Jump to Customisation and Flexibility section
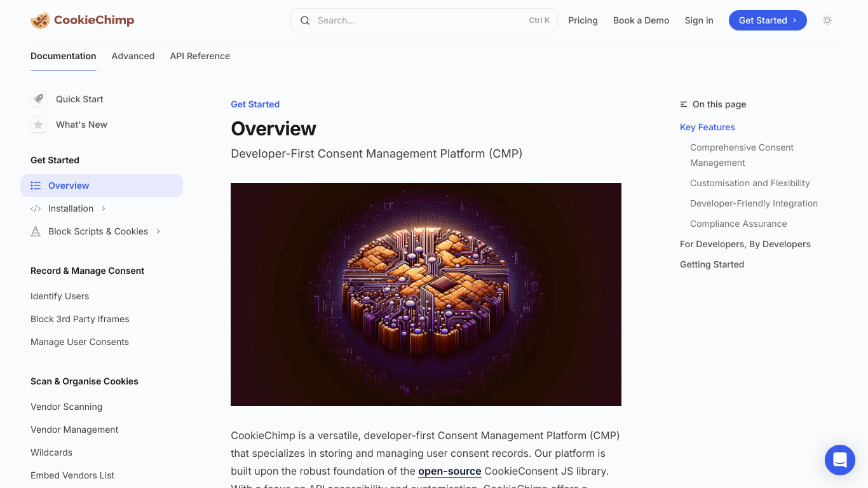868x488 pixels. click(750, 183)
